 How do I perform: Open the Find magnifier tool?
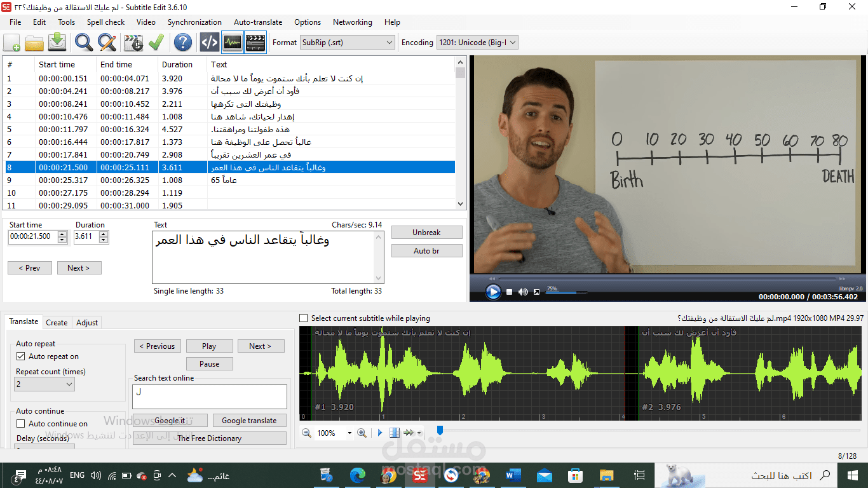[84, 43]
